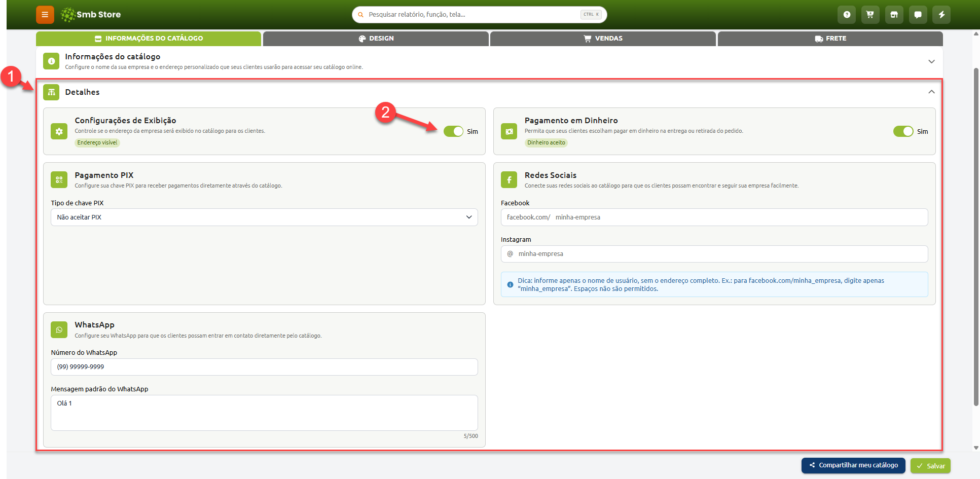Click the Informações do catálogo info icon
Viewport: 980px width, 479px height.
[x=51, y=61]
